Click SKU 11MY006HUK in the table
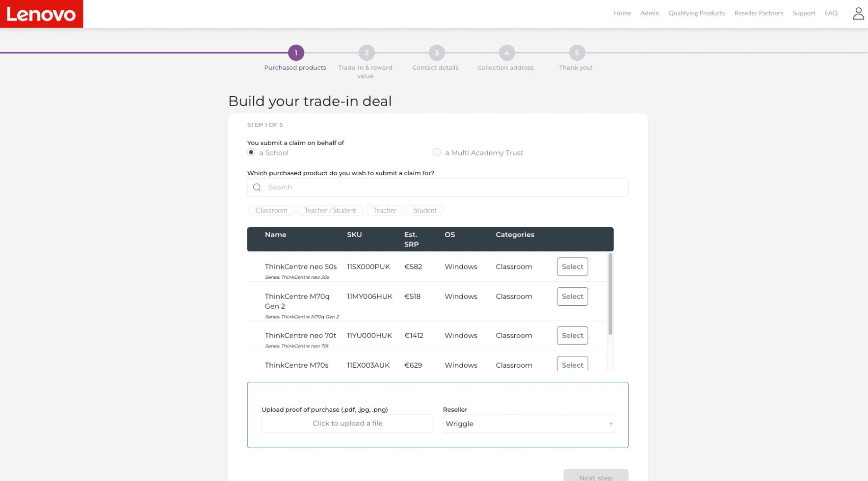 tap(369, 296)
